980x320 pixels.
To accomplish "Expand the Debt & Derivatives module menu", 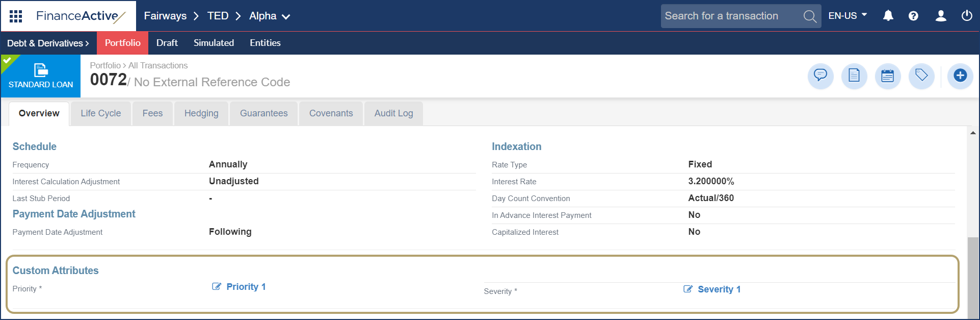I will [48, 43].
